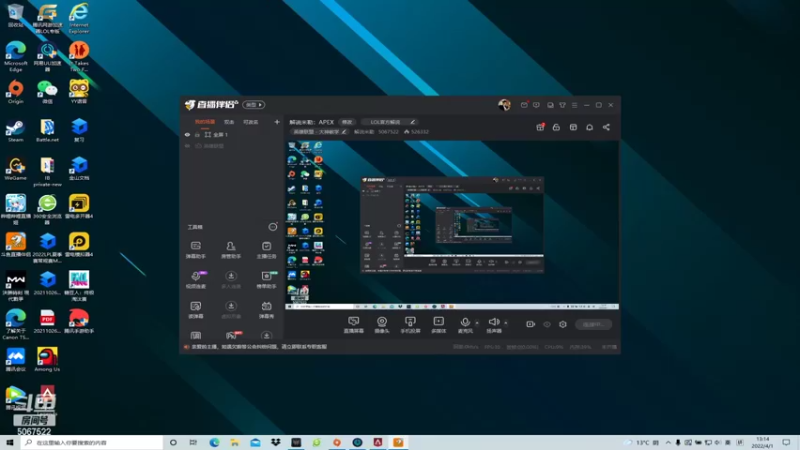800x450 pixels.
Task: Expand microphone options arrow
Action: (477, 322)
